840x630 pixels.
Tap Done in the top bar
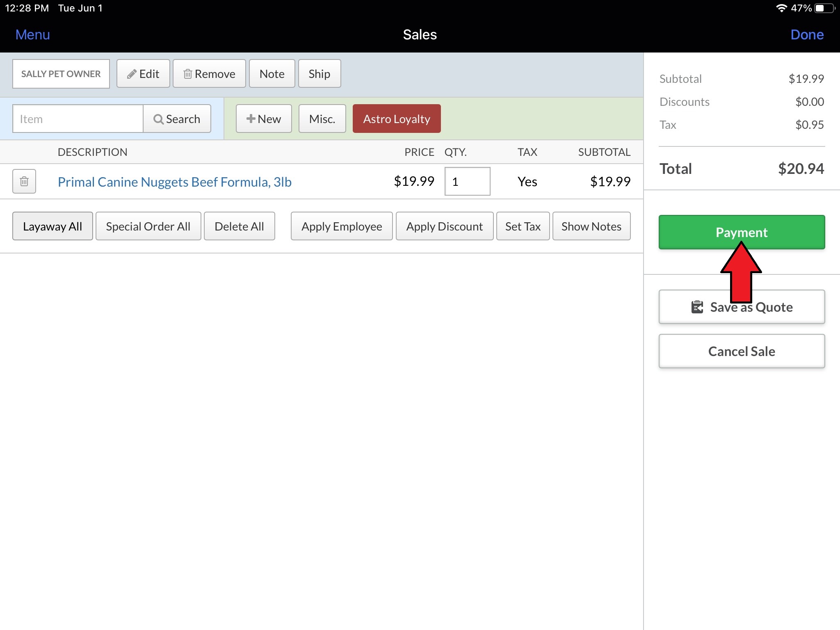(806, 35)
